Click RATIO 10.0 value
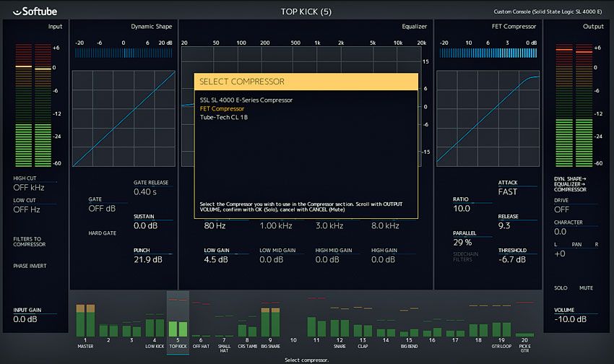Screen dimensions: 614x364 click(x=462, y=209)
